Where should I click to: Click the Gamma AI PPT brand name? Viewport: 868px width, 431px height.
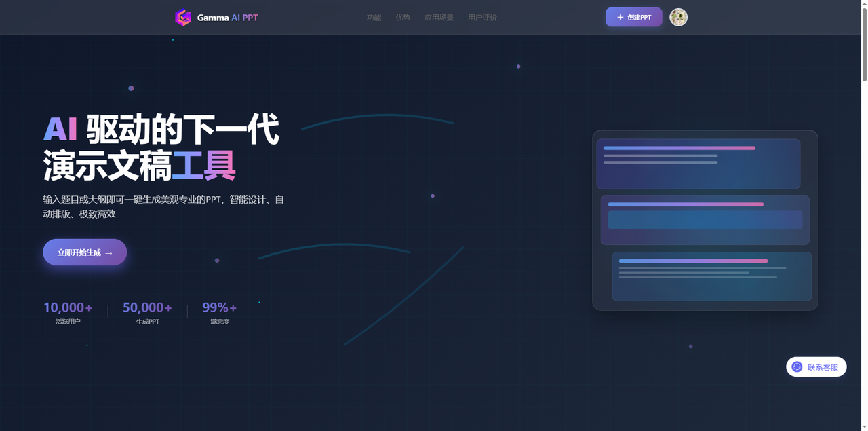227,18
